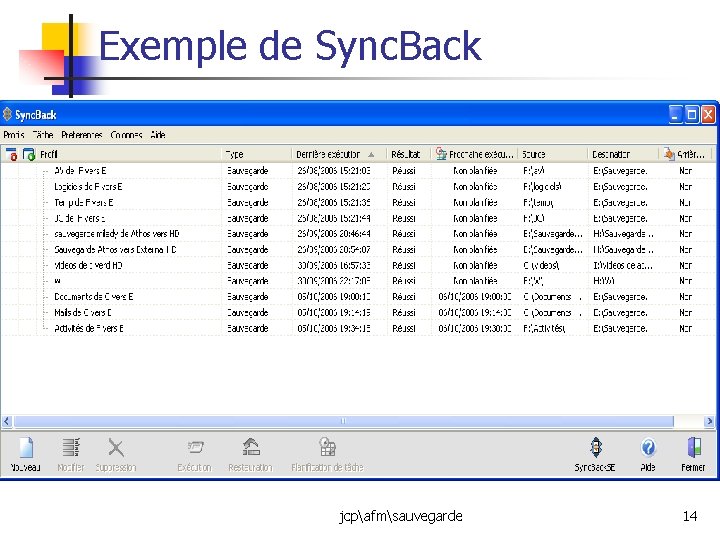Click destination cell 'I:\videos de at...'
This screenshot has height=540, width=720.
623,265
